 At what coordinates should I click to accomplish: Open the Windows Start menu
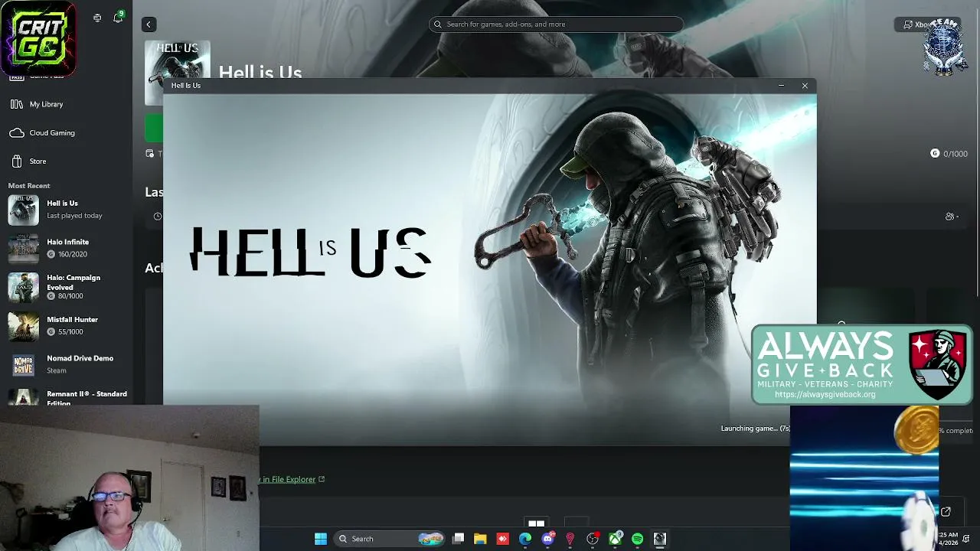321,539
